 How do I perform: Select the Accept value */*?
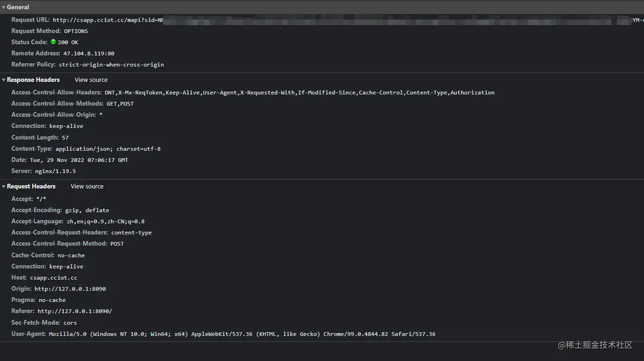coord(41,199)
